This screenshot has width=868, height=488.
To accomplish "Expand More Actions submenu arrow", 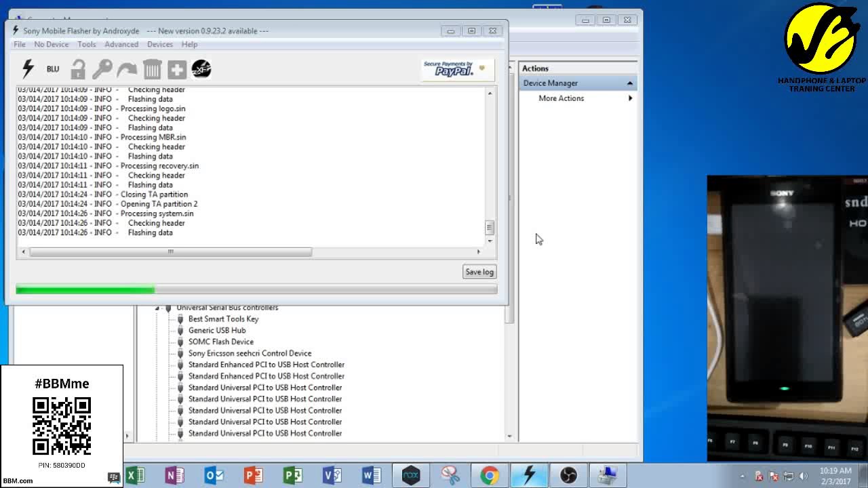I will pos(630,98).
